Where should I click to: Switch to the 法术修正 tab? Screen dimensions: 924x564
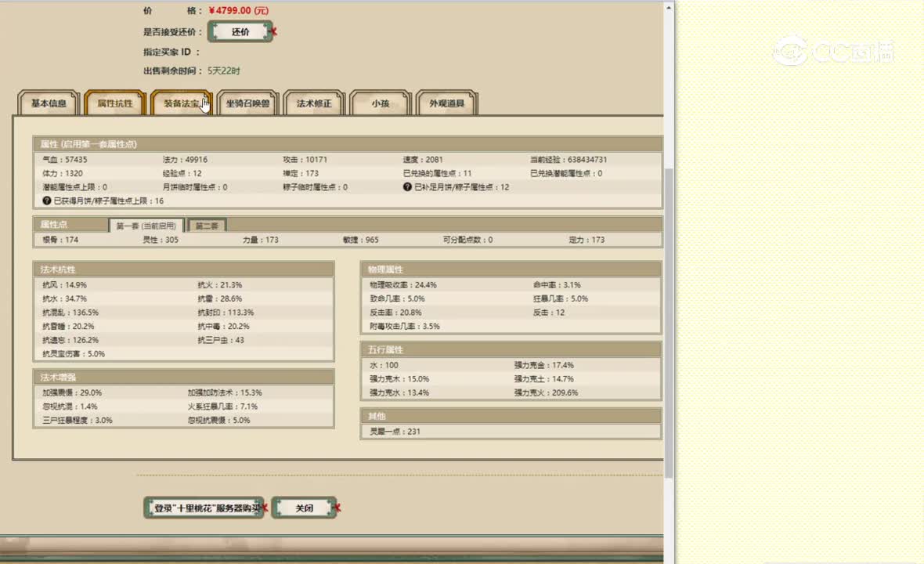pyautogui.click(x=313, y=103)
